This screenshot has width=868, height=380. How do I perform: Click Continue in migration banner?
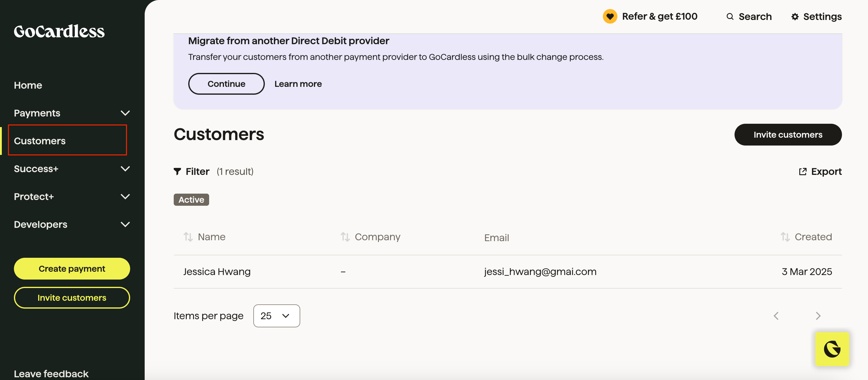(226, 84)
